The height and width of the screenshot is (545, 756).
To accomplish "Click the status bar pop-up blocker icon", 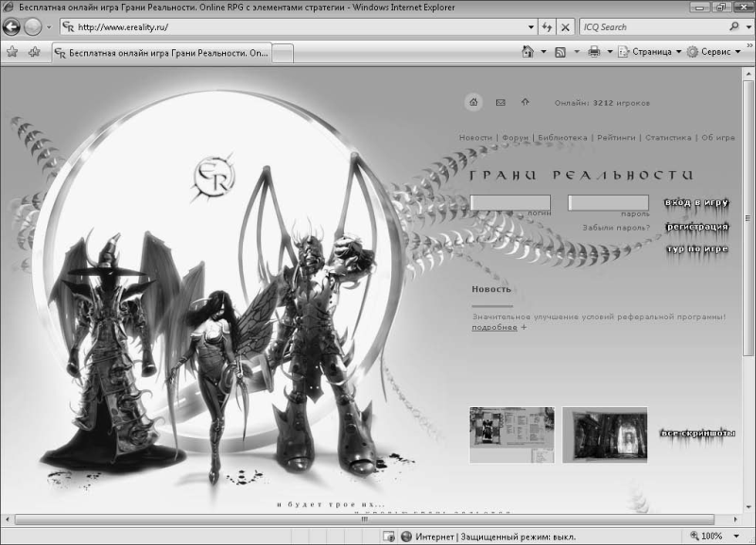I will point(388,536).
